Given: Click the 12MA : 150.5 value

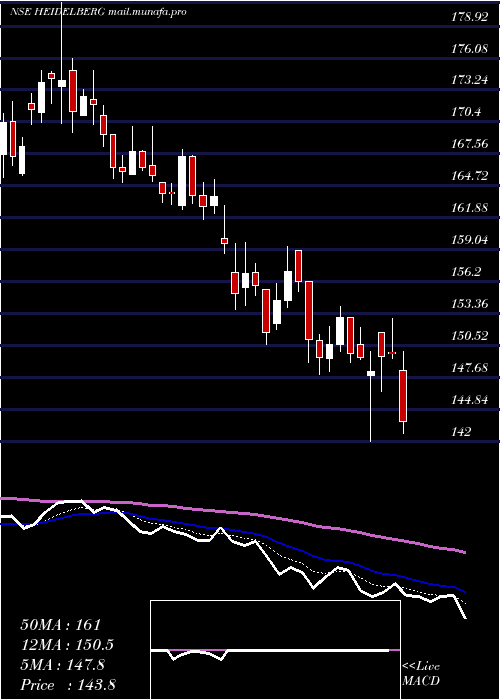Looking at the screenshot, I should tap(67, 645).
